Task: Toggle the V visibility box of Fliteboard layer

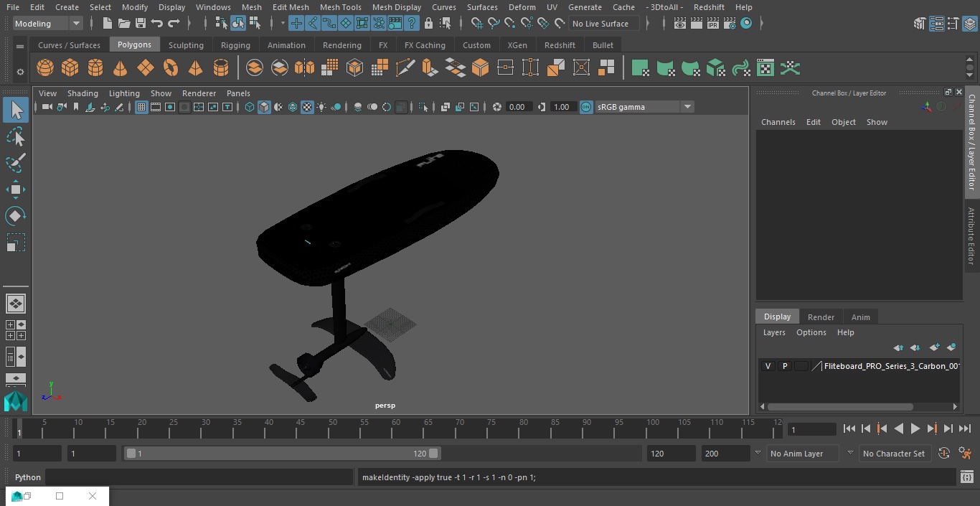Action: (768, 366)
